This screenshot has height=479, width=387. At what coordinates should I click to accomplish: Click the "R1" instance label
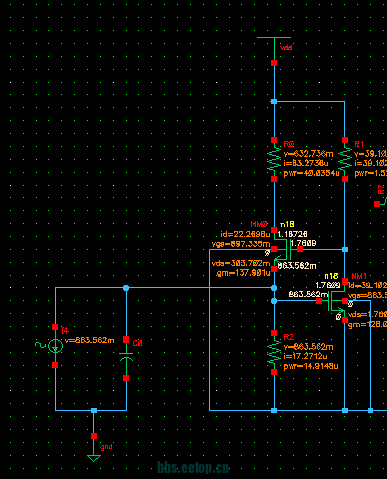coord(359,144)
